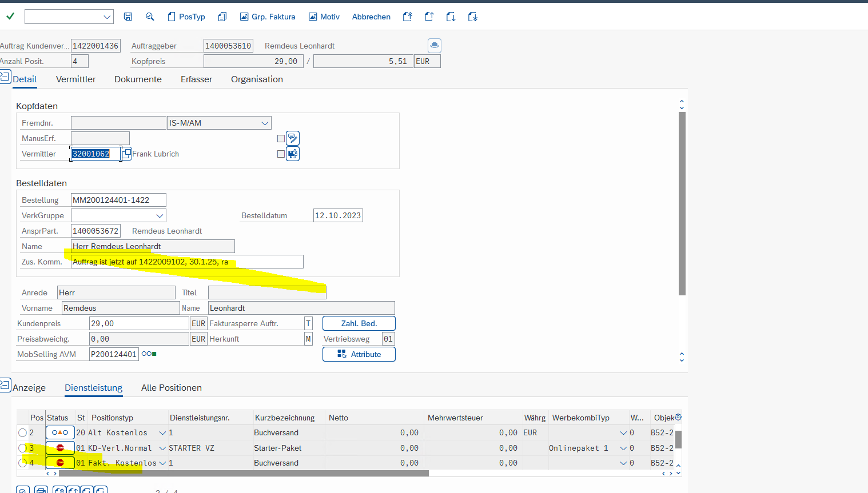Open the IS-M/AM dropdown
The height and width of the screenshot is (493, 868).
[265, 123]
